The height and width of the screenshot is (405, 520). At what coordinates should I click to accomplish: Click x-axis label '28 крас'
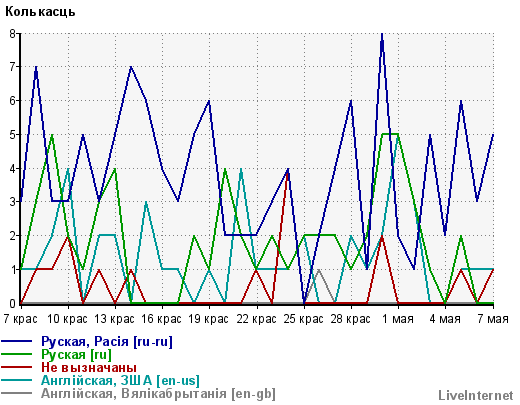coord(350,319)
